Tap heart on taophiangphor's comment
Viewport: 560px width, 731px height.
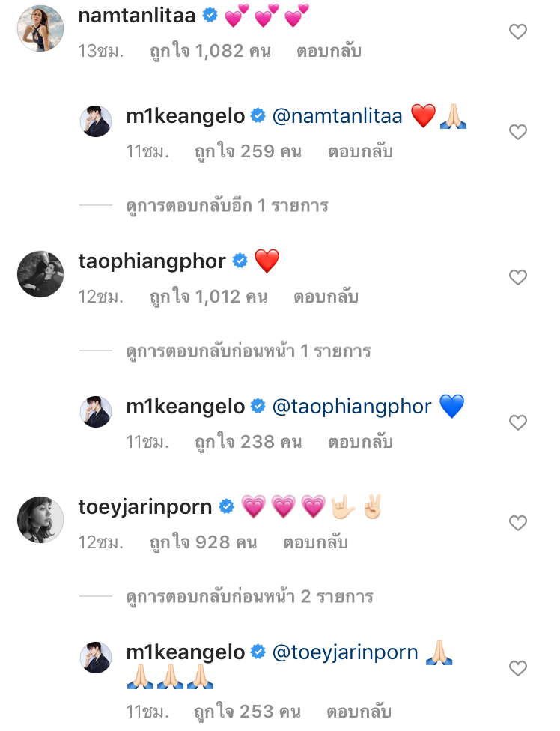[518, 277]
